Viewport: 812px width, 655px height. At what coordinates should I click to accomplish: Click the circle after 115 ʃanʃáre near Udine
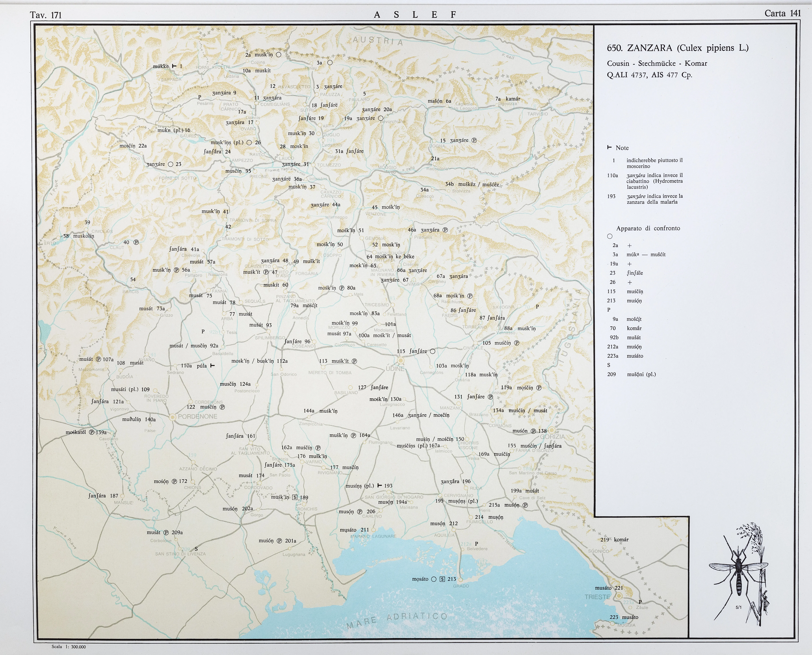(x=433, y=351)
